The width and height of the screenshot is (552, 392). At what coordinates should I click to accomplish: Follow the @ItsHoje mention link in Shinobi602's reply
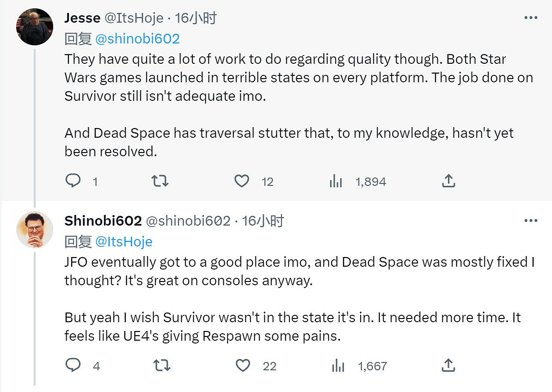pyautogui.click(x=123, y=241)
